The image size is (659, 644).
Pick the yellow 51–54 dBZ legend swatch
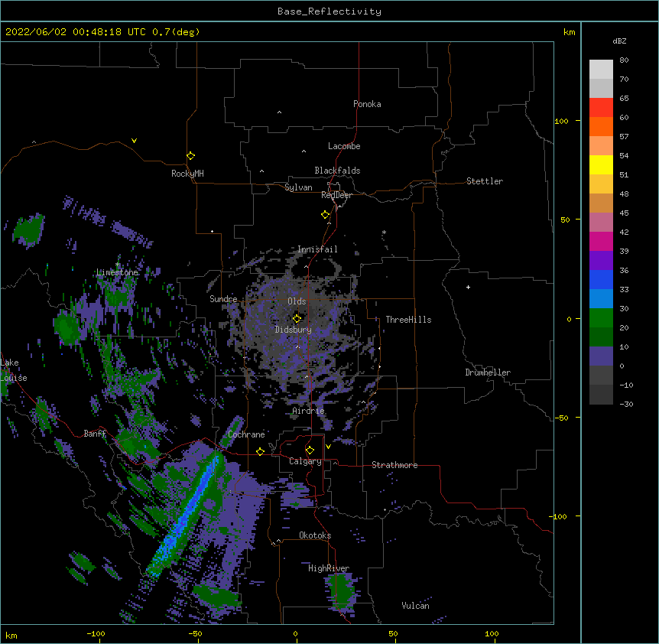(601, 164)
